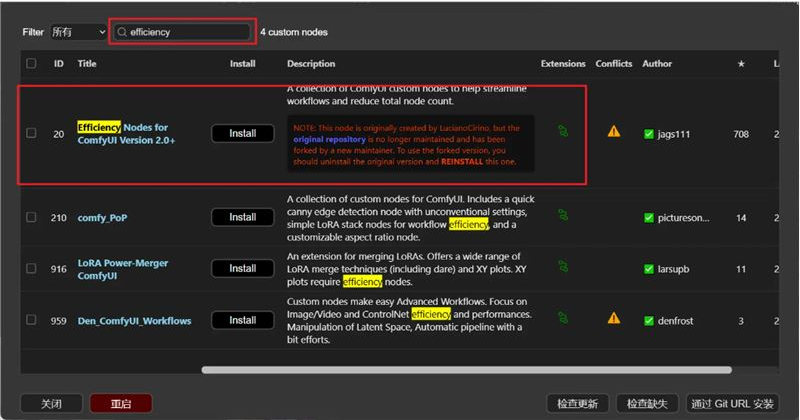Sort by the Description column header
Screen dimensions: 800x420
pos(311,64)
